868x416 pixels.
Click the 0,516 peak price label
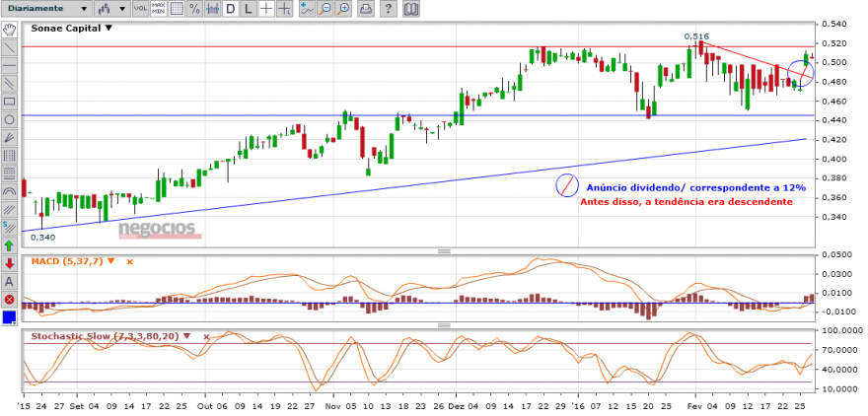pyautogui.click(x=696, y=36)
